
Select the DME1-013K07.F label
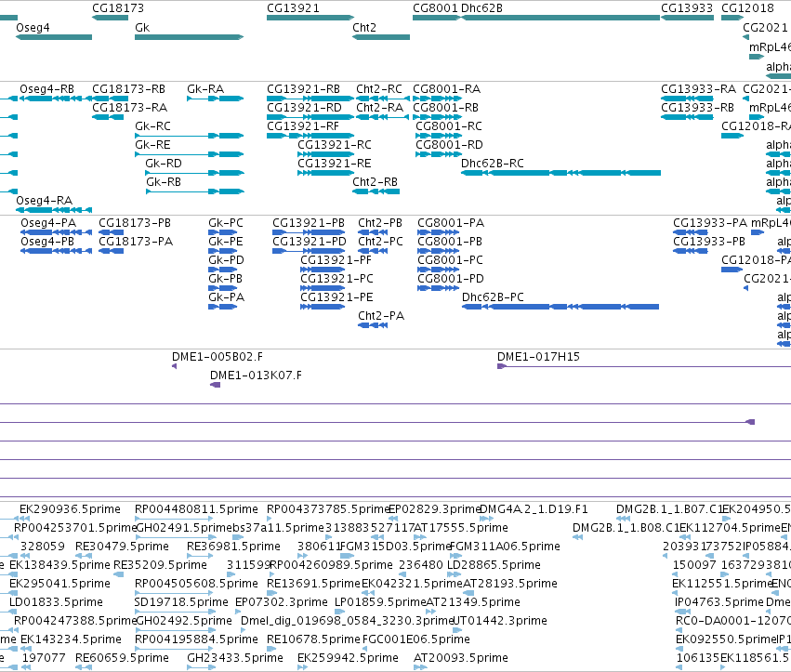pos(256,376)
